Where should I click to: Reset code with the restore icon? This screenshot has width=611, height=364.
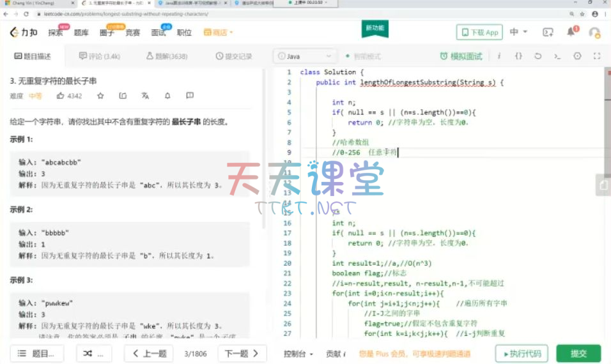pos(538,56)
